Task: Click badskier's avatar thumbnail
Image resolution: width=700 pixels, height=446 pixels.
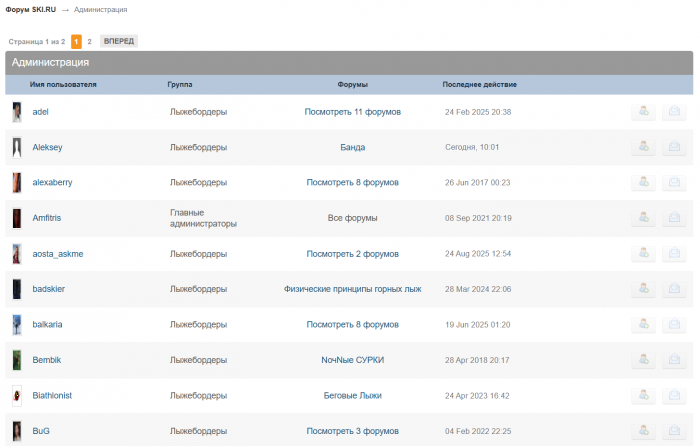Action: pyautogui.click(x=17, y=289)
